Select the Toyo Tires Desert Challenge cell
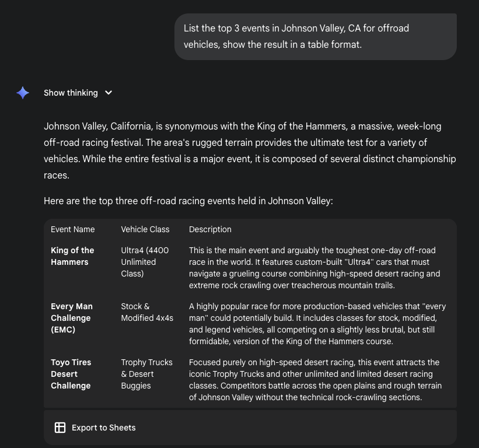 click(71, 374)
